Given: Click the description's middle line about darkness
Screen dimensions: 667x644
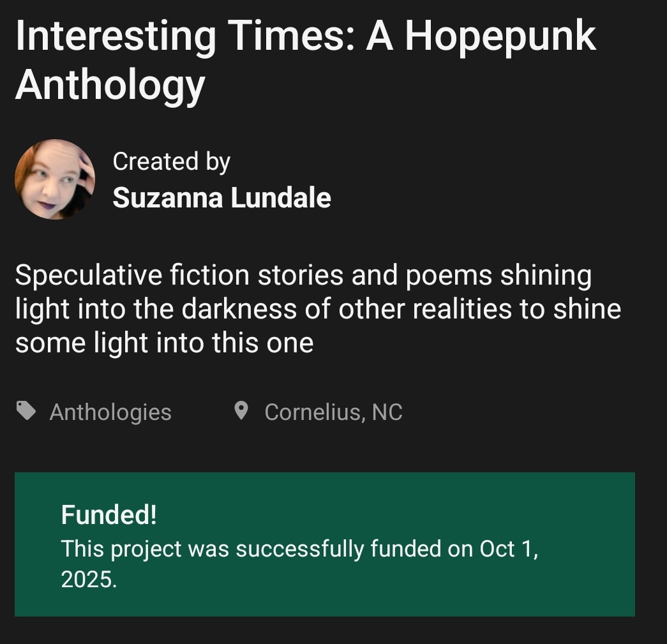Looking at the screenshot, I should (x=318, y=310).
